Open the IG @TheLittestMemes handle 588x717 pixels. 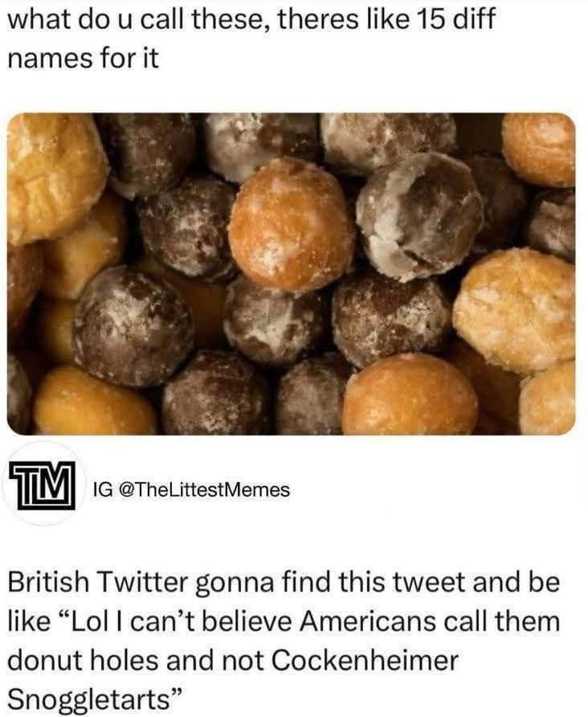191,490
